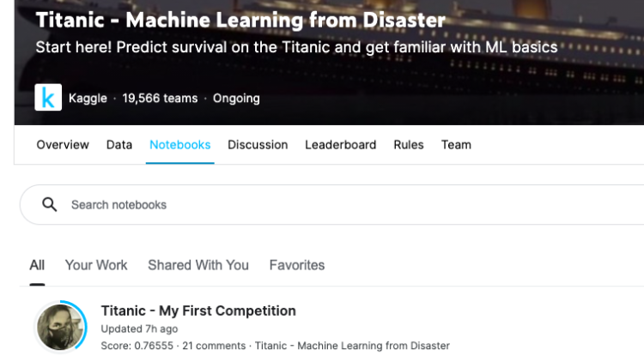
Task: Open the Overview tab
Action: [63, 145]
